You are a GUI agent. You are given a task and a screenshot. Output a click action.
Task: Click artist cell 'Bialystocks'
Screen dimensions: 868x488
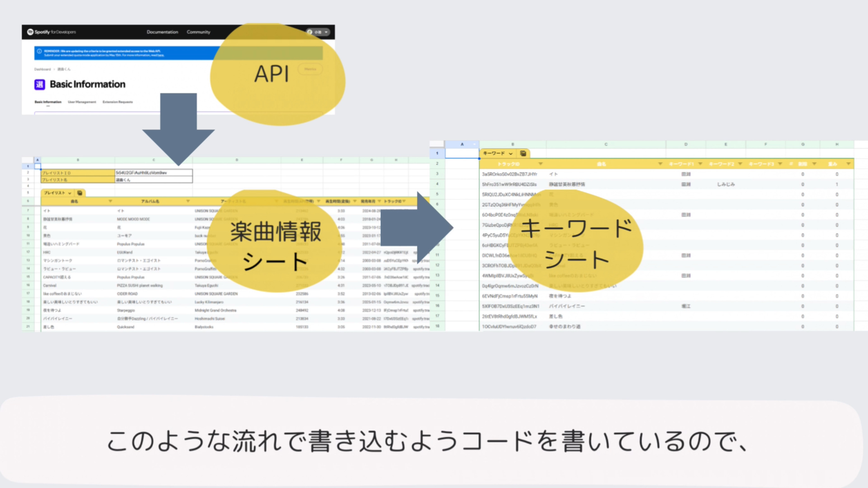tap(204, 327)
